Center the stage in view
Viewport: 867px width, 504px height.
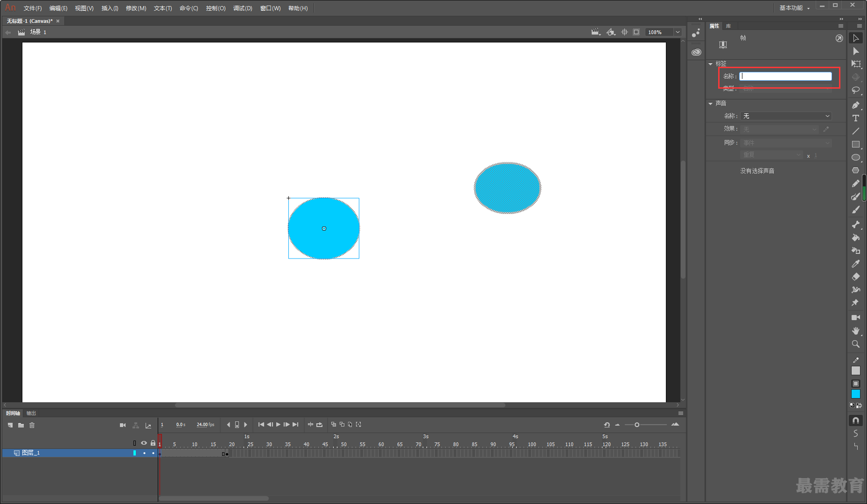coord(624,32)
